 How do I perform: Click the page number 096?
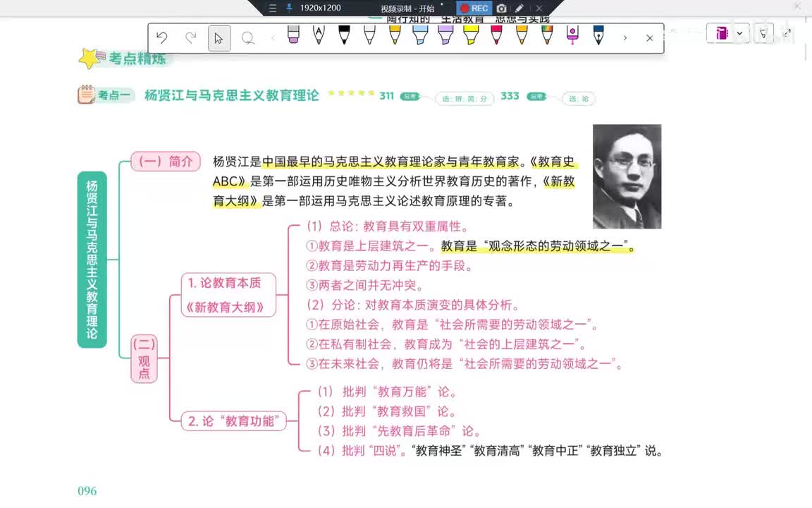click(x=87, y=491)
